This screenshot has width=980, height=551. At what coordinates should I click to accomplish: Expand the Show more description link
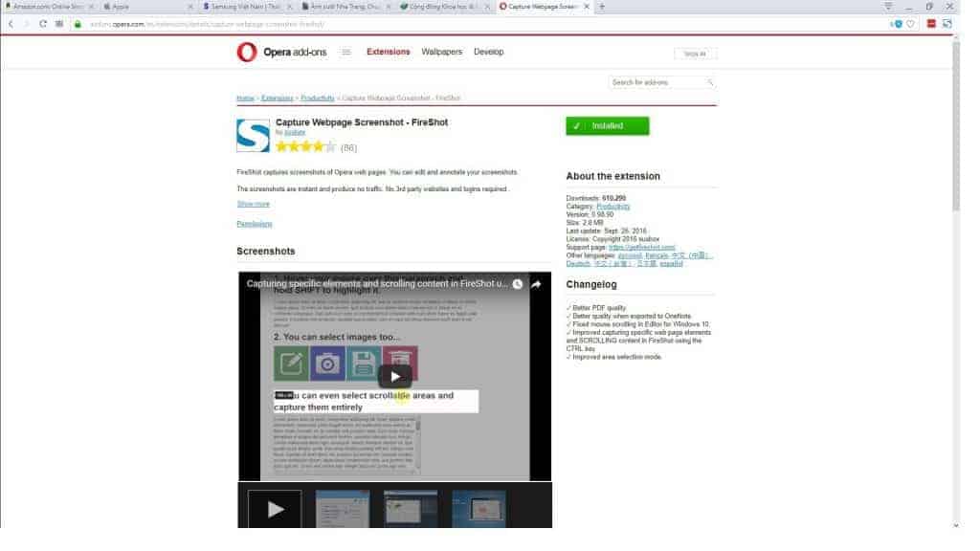click(x=253, y=203)
